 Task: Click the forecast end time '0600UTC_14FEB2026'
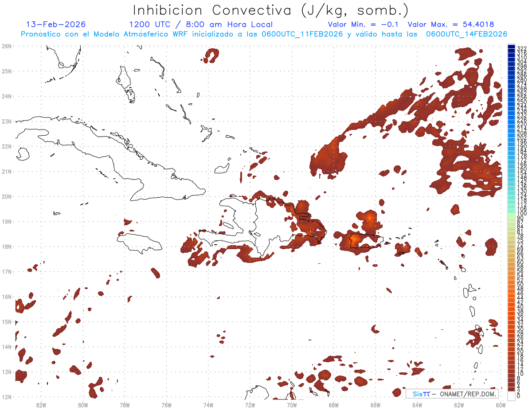coord(466,34)
